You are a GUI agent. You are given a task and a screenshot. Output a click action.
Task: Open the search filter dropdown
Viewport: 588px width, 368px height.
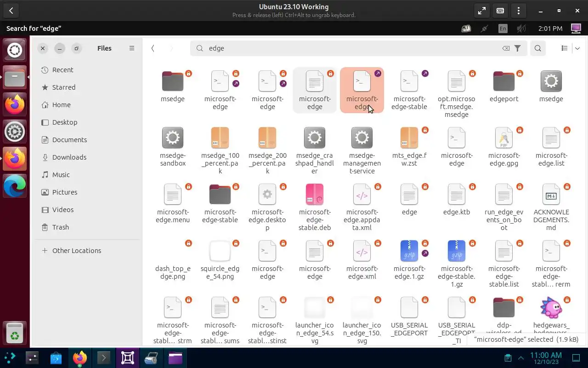point(518,48)
